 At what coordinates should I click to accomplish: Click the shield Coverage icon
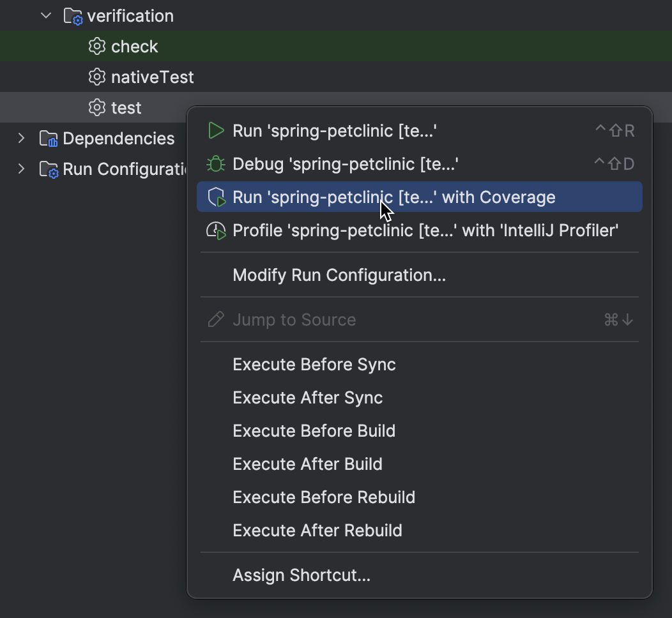(x=216, y=197)
